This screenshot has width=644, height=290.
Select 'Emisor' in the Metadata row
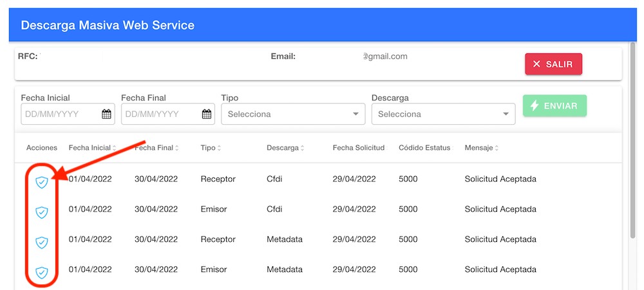(214, 269)
